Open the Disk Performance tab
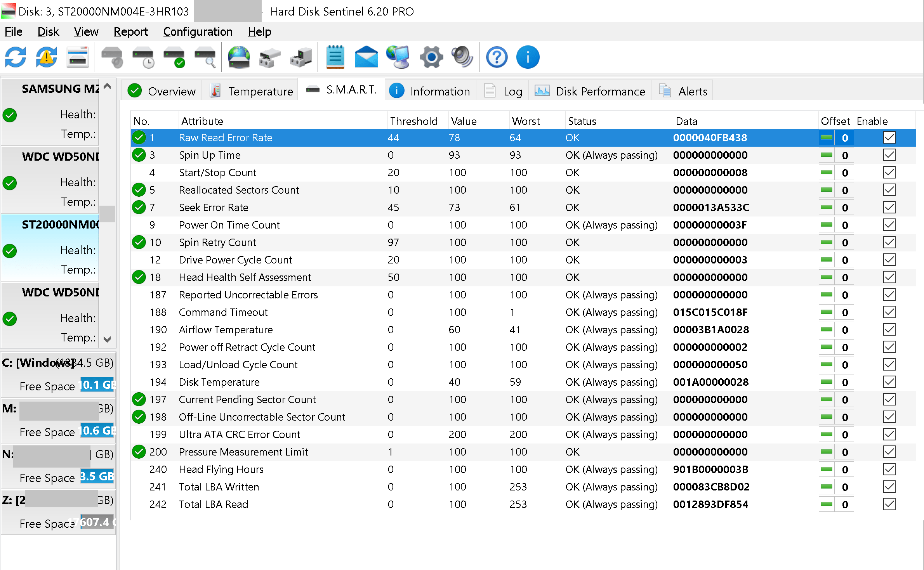 (590, 91)
